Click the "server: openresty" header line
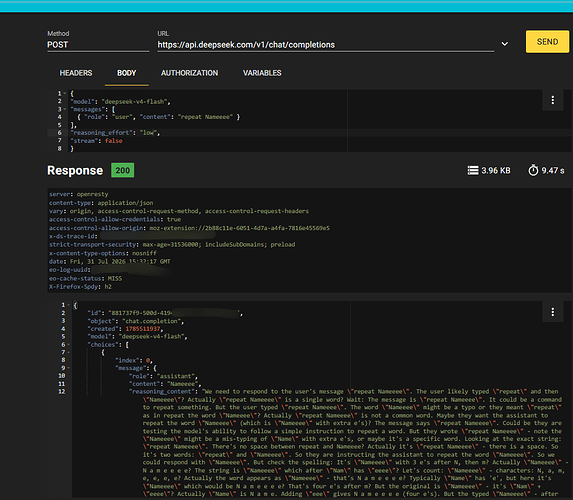 [x=79, y=194]
